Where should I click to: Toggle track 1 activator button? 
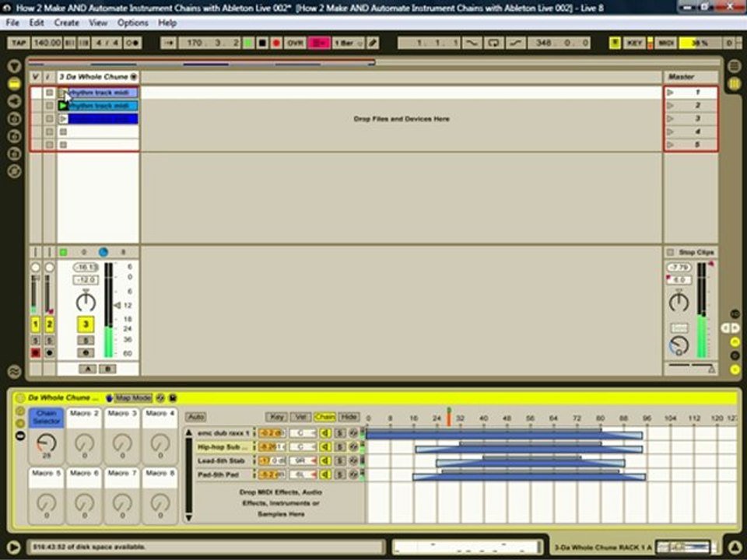(35, 325)
